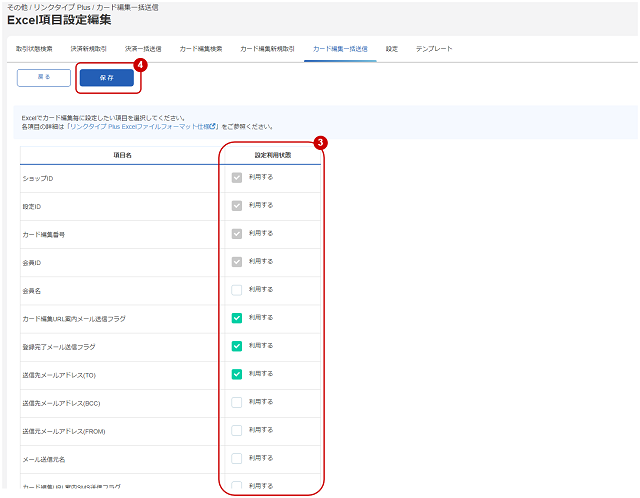Click the 登録完了メール送信フラグ row label

coord(59,347)
